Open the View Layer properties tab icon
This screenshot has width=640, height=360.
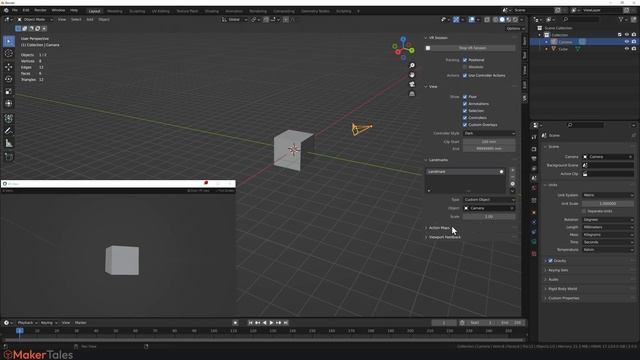(534, 169)
